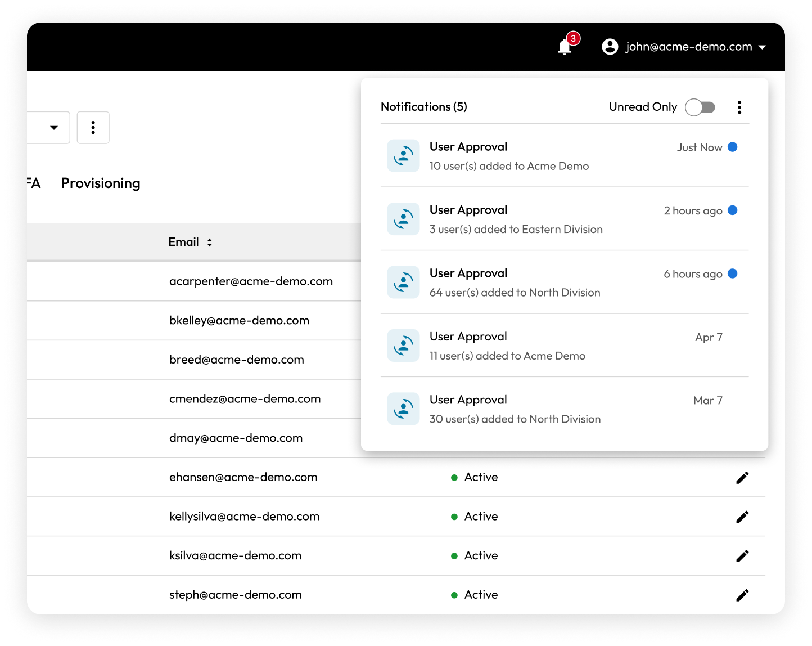Toggle the Unread Only switch

(x=700, y=107)
